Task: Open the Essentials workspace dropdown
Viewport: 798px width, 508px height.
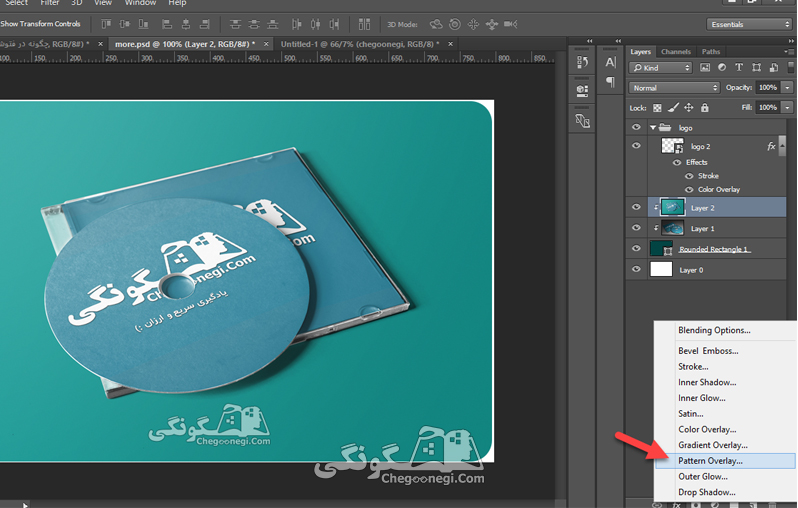Action: point(749,24)
